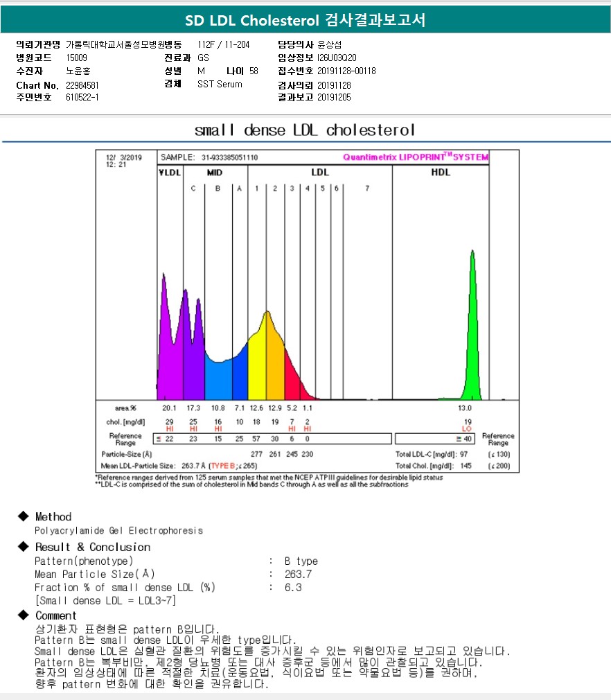
Task: Click the sample ID '31-933385051110'
Action: [x=229, y=157]
